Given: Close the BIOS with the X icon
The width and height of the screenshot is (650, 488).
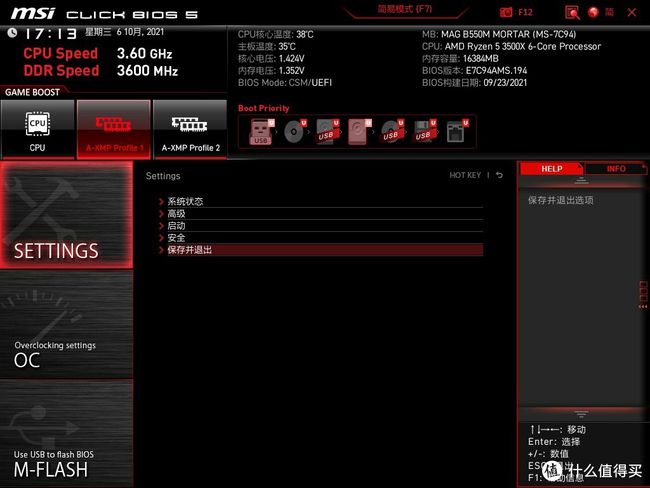Looking at the screenshot, I should 632,12.
